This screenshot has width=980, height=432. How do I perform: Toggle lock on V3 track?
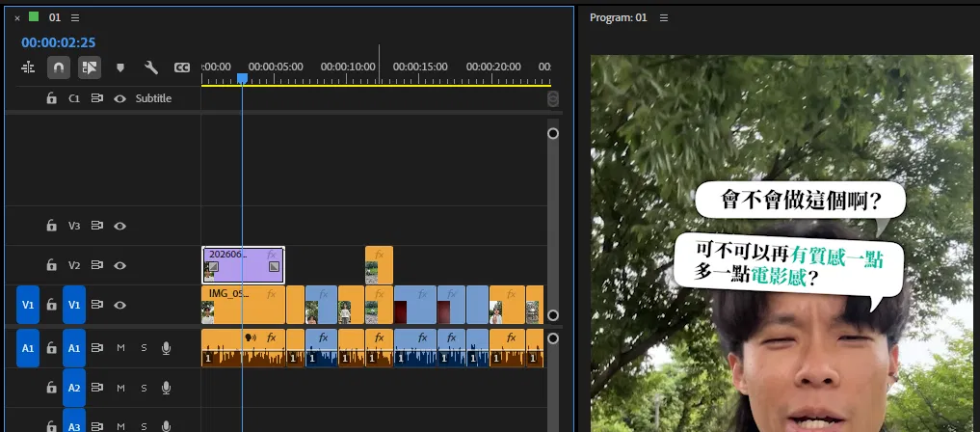point(52,226)
